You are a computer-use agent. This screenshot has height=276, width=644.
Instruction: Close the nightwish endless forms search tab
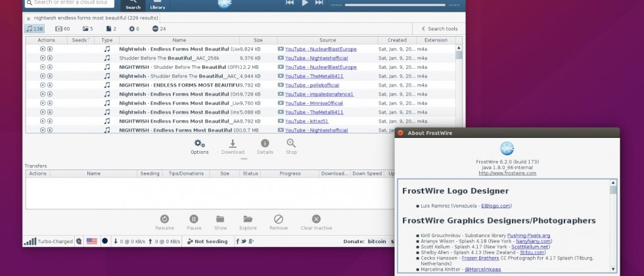28,17
